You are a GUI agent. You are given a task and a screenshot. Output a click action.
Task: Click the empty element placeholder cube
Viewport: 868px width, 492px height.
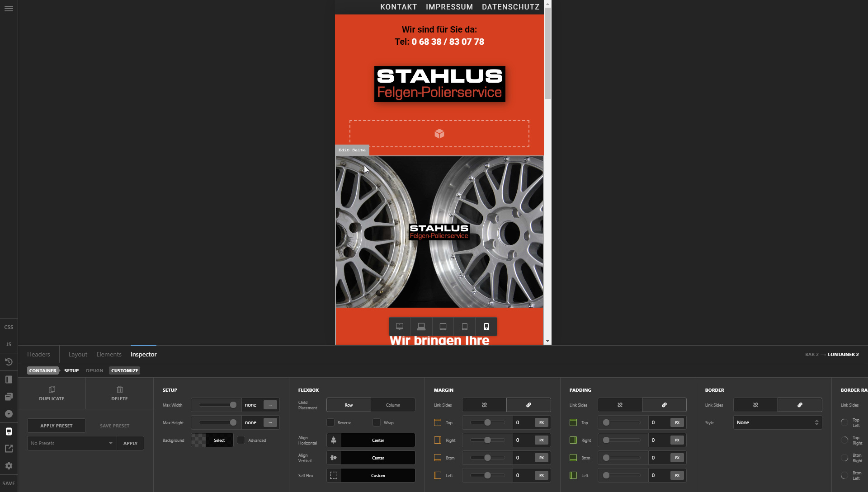tap(439, 134)
